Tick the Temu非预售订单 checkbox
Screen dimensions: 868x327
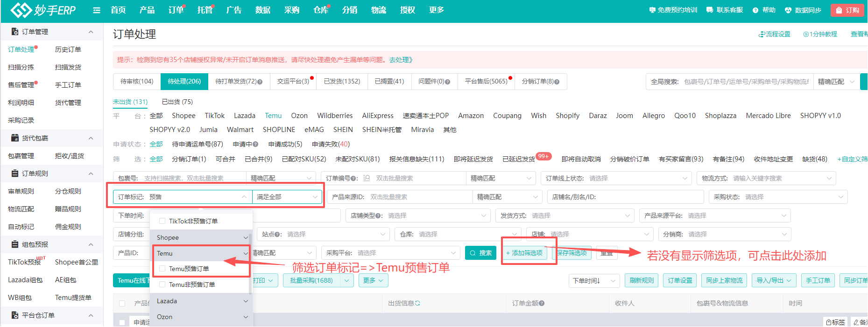(x=162, y=285)
